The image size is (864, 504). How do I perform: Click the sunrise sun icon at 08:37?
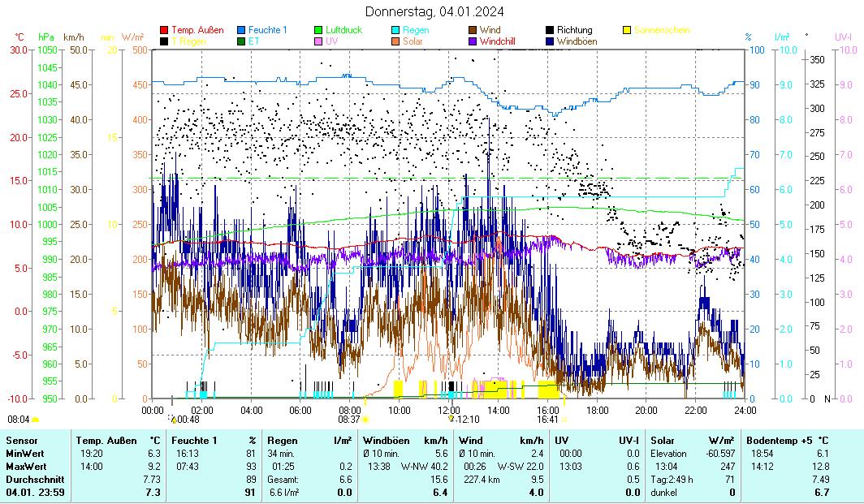pyautogui.click(x=365, y=419)
